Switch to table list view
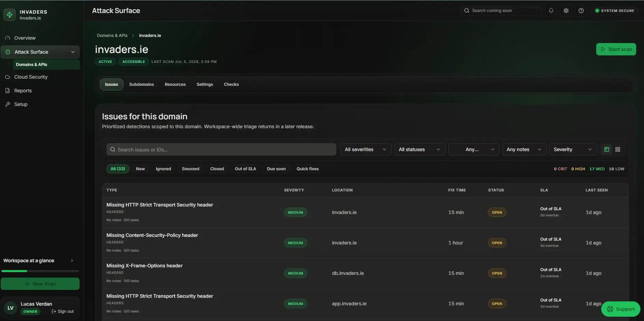This screenshot has width=644, height=321. coord(607,149)
